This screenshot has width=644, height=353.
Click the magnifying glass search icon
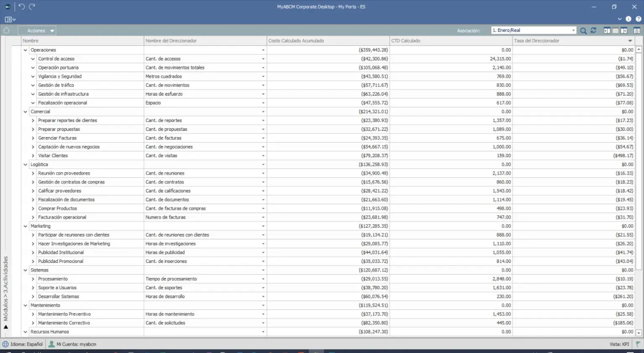click(583, 31)
